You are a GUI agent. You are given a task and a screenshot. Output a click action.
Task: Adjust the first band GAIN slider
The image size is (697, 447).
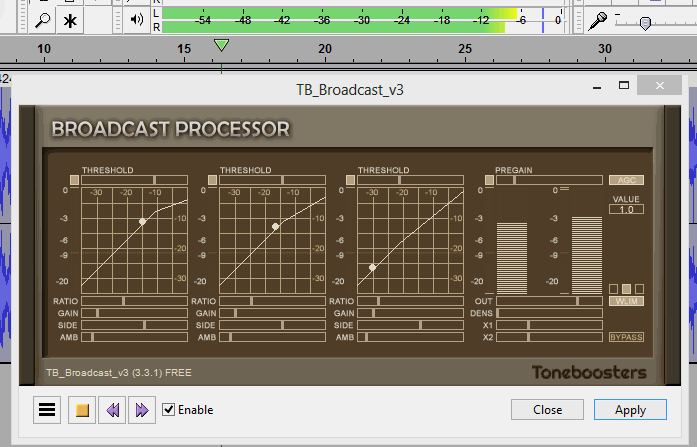click(134, 313)
